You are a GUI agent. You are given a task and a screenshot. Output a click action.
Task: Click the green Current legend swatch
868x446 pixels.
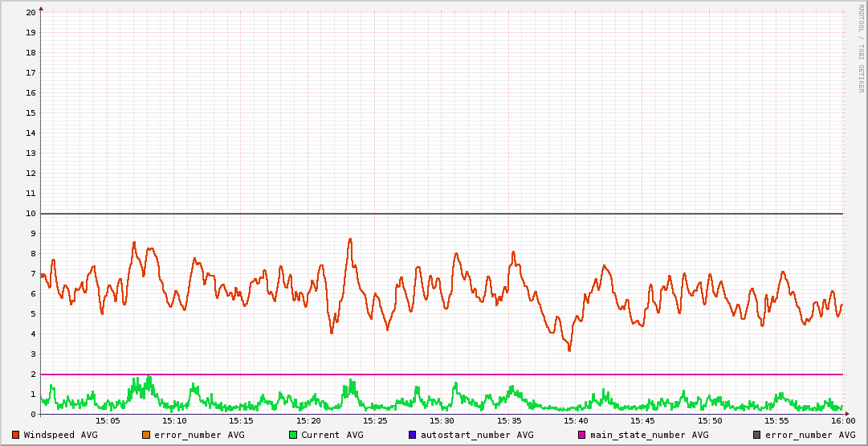click(x=293, y=435)
